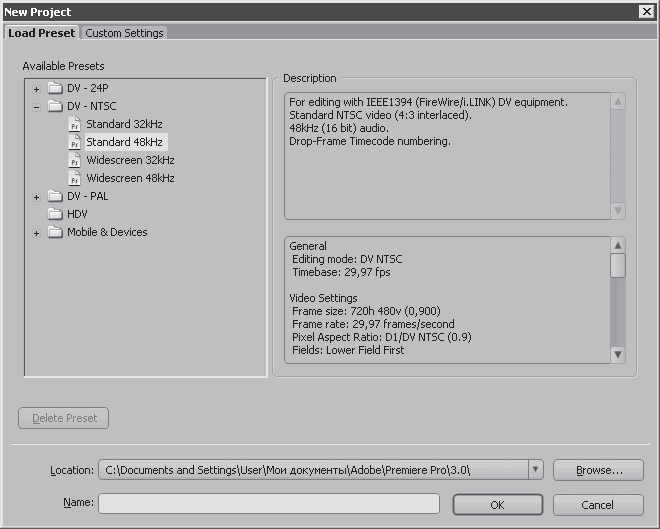Confirm the project with OK

click(x=497, y=505)
